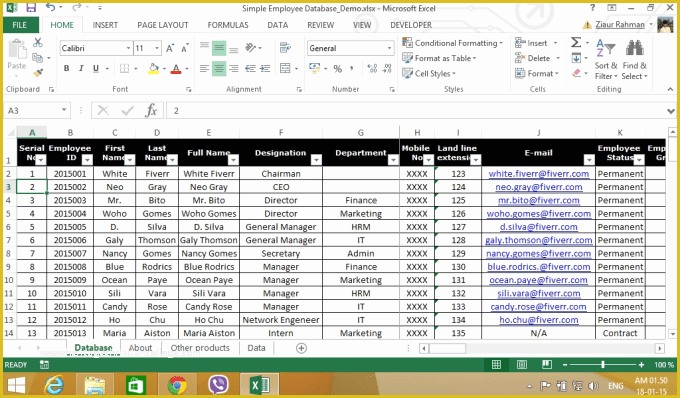This screenshot has width=680, height=398.
Task: Click the Wrap Text icon
Action: 285,47
